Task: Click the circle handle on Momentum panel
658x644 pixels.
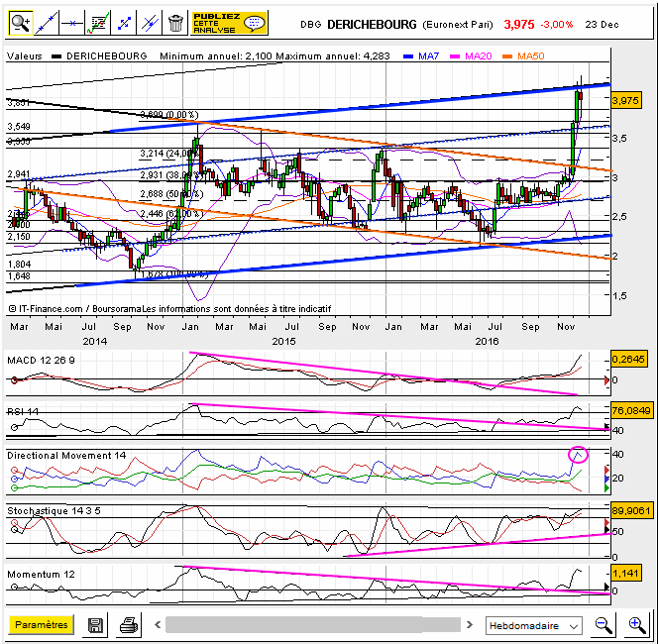Action: (x=14, y=587)
